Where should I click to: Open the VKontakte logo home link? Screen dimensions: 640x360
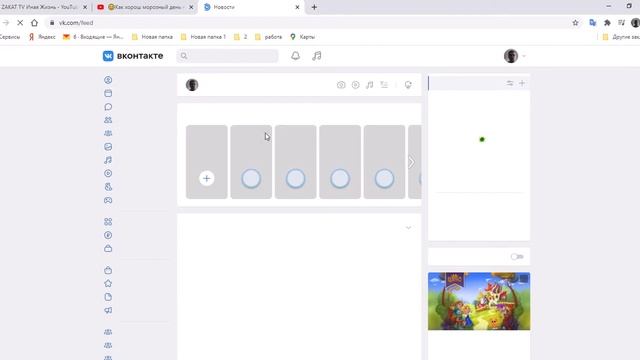tap(133, 56)
